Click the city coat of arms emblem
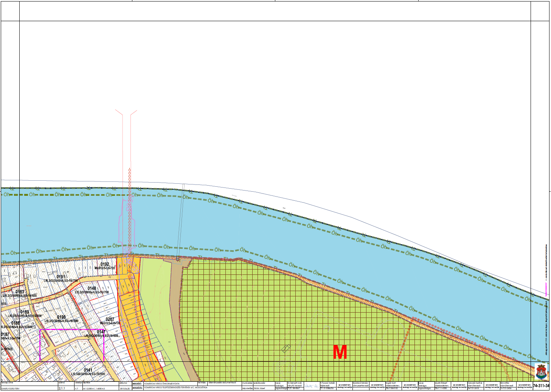 click(542, 371)
